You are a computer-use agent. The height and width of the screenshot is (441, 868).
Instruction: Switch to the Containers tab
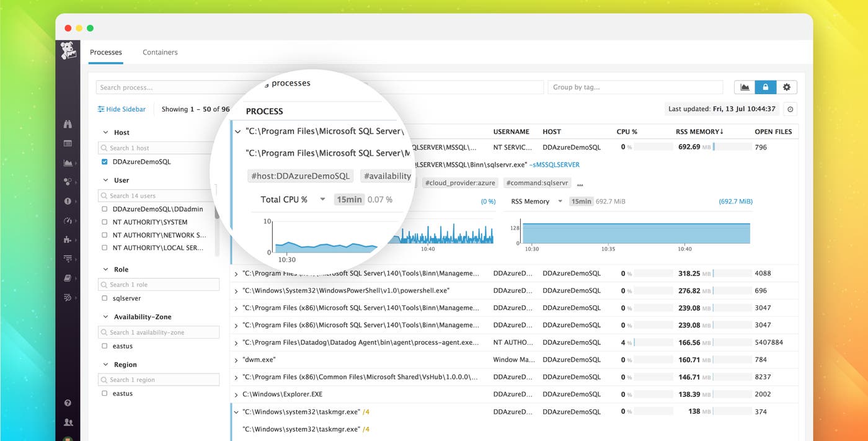160,52
